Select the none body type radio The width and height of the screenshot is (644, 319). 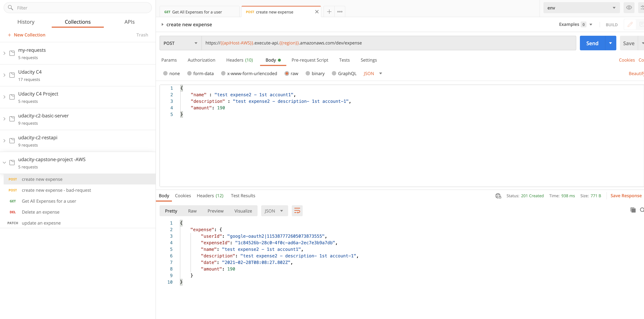click(x=165, y=74)
